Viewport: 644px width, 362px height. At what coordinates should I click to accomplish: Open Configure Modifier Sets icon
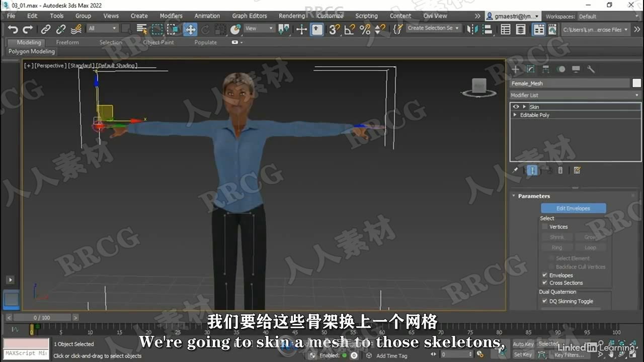click(x=577, y=170)
